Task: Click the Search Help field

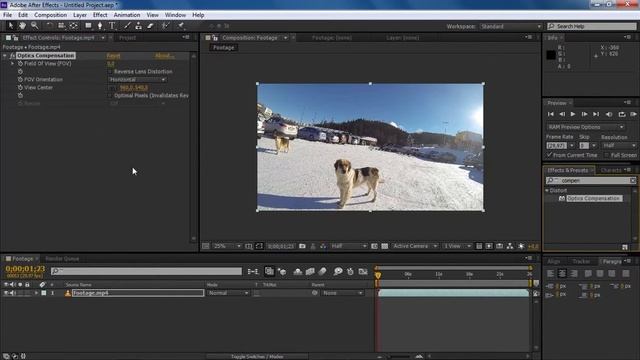Action: click(x=591, y=27)
